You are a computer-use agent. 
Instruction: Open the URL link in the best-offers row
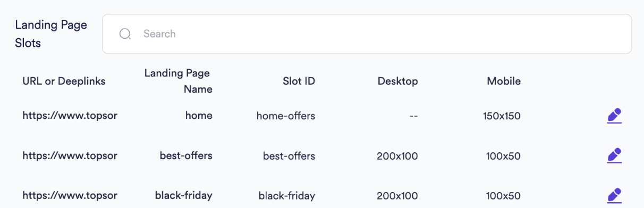[70, 156]
